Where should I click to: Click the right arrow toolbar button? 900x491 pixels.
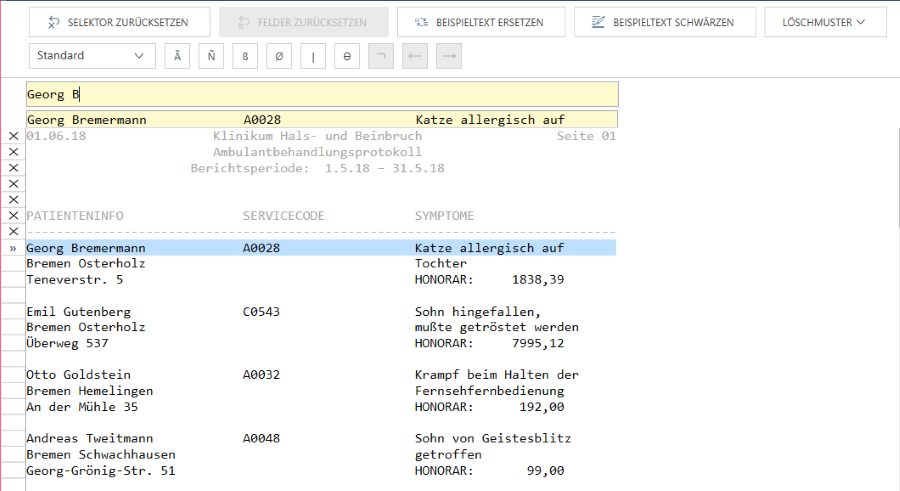tap(449, 56)
